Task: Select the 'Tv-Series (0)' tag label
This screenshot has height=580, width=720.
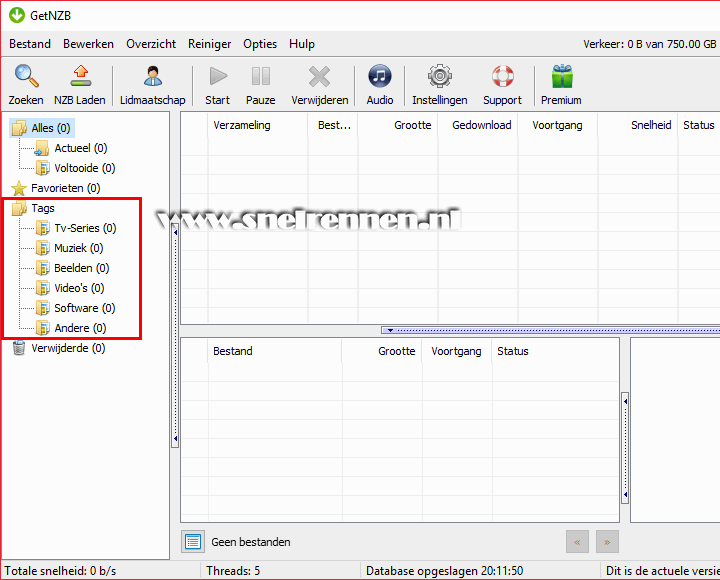Action: click(x=85, y=228)
